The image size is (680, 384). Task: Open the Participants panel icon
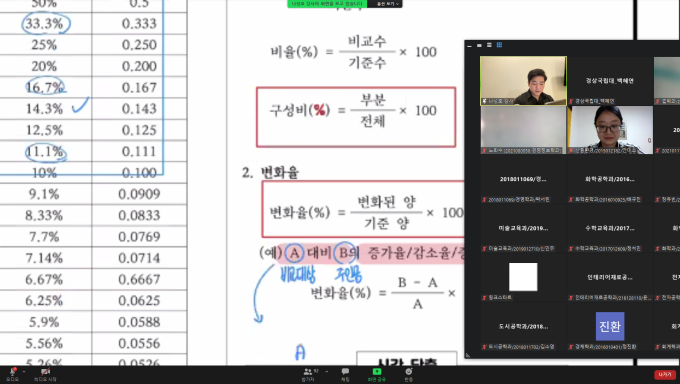(308, 372)
